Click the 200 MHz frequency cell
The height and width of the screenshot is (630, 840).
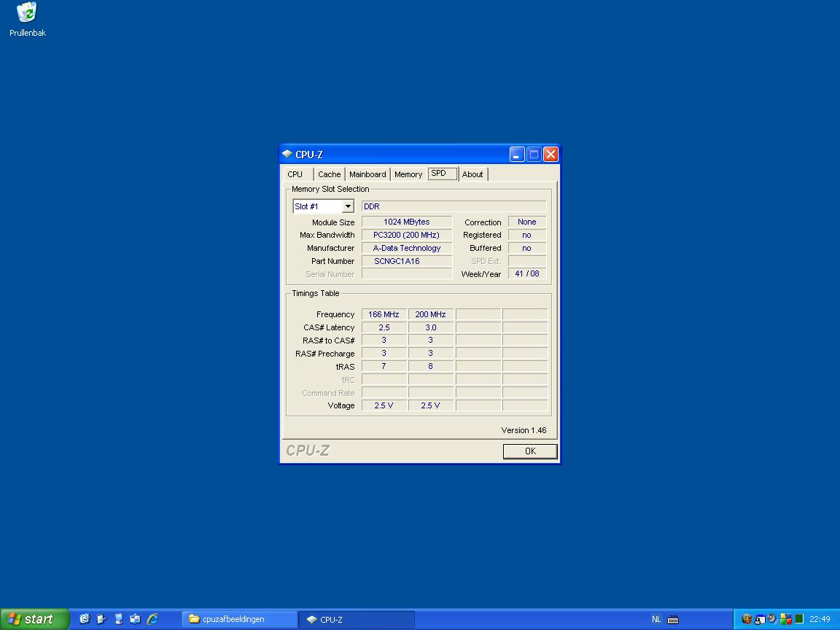(x=431, y=314)
